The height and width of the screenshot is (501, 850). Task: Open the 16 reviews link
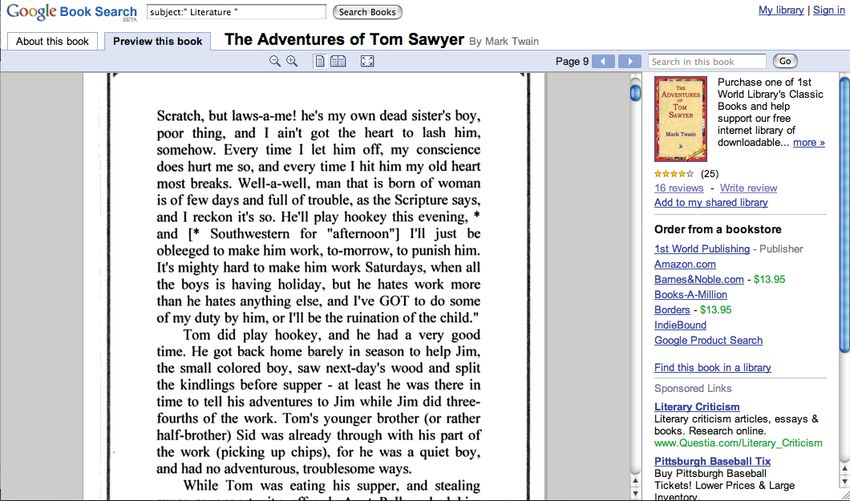pyautogui.click(x=679, y=188)
